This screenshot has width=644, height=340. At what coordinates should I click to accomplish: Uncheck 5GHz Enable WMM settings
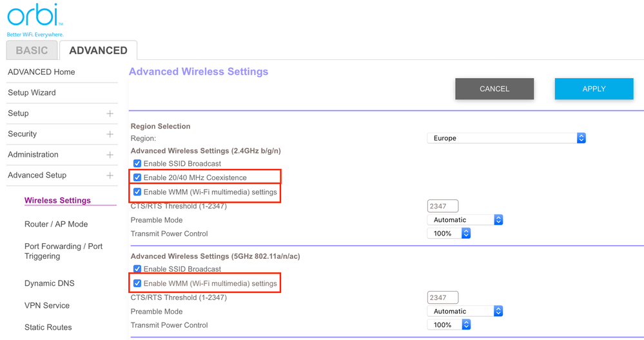[137, 283]
